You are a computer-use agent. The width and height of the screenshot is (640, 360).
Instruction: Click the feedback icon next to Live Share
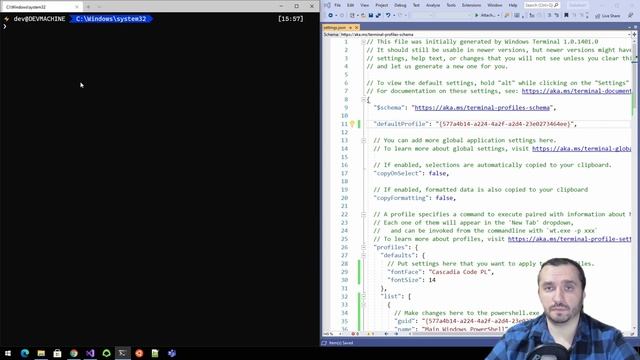pos(630,15)
